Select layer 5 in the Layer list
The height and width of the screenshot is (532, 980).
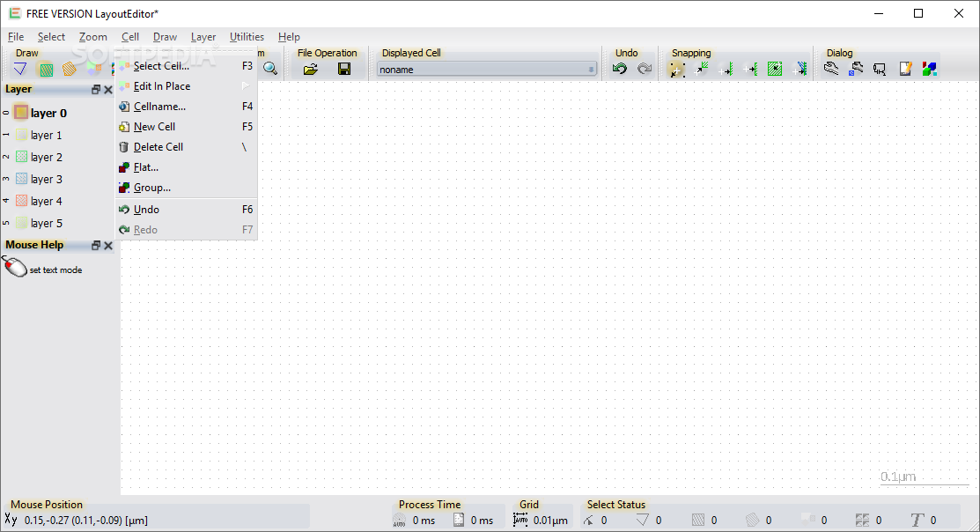click(47, 223)
